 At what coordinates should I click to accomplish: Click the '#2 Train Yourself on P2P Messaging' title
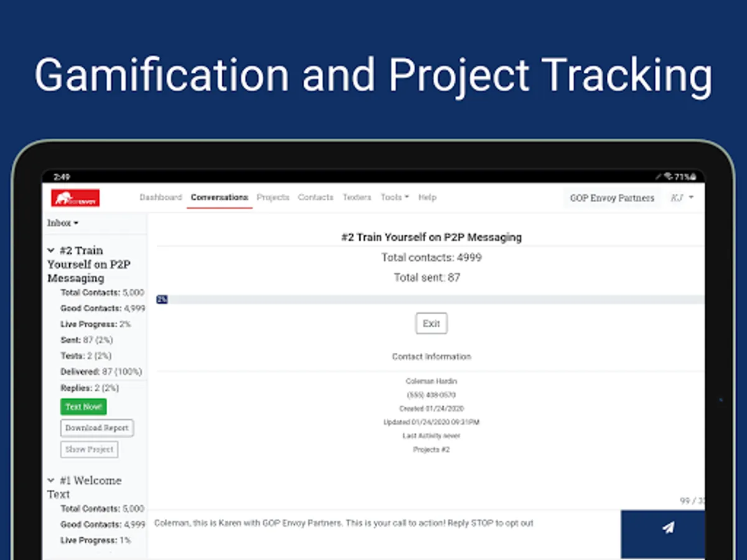[x=431, y=237]
